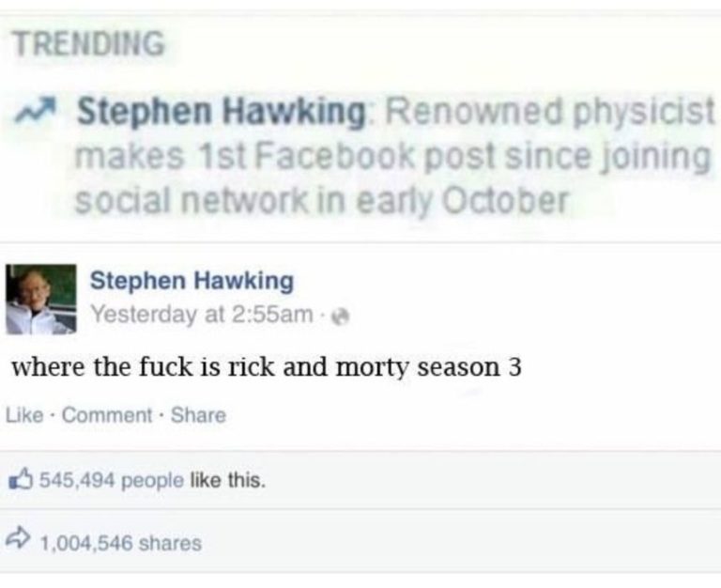Open Stephen Hawking's profile picture

pos(41,299)
